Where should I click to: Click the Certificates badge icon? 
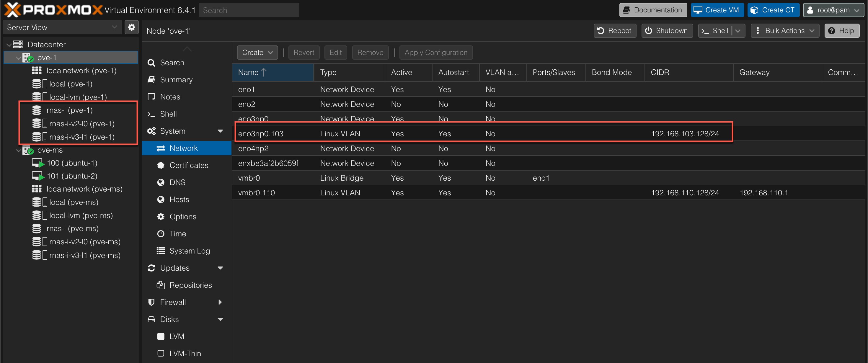[x=161, y=165]
